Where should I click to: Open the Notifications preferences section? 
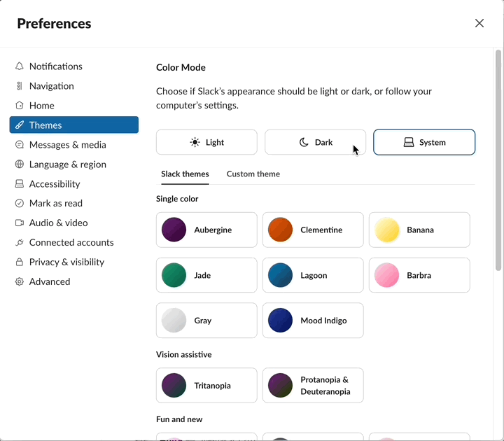click(x=55, y=66)
